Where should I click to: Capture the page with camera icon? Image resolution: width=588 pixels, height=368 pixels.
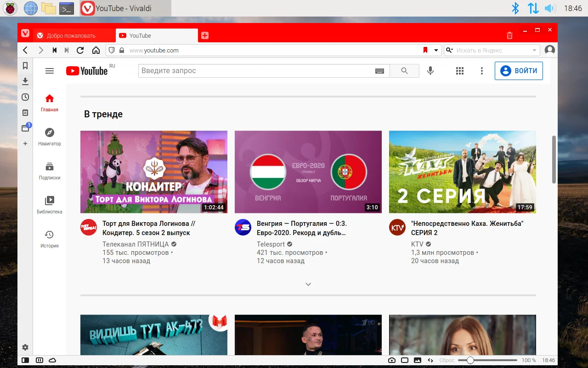click(x=392, y=360)
